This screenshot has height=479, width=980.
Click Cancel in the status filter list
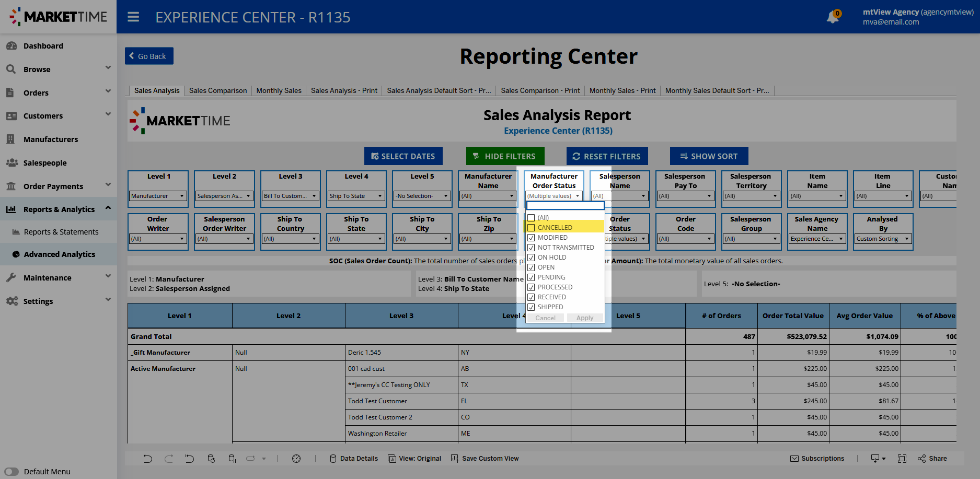pos(545,318)
